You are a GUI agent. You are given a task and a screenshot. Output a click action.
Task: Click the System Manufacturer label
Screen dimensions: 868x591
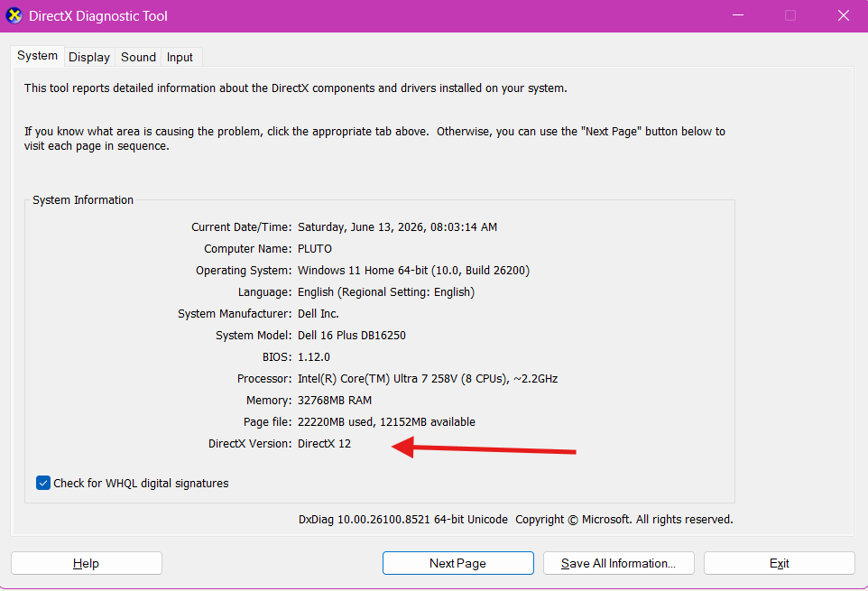point(235,314)
